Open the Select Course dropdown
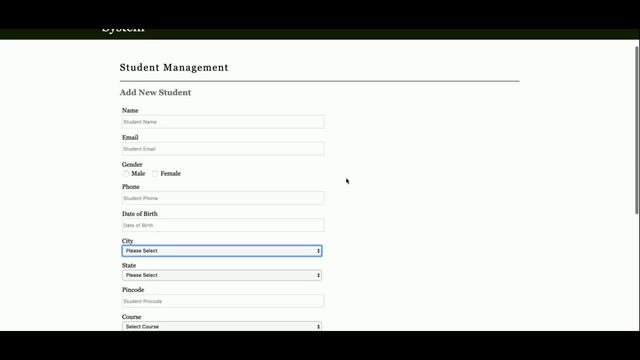640x360 pixels. [x=222, y=327]
